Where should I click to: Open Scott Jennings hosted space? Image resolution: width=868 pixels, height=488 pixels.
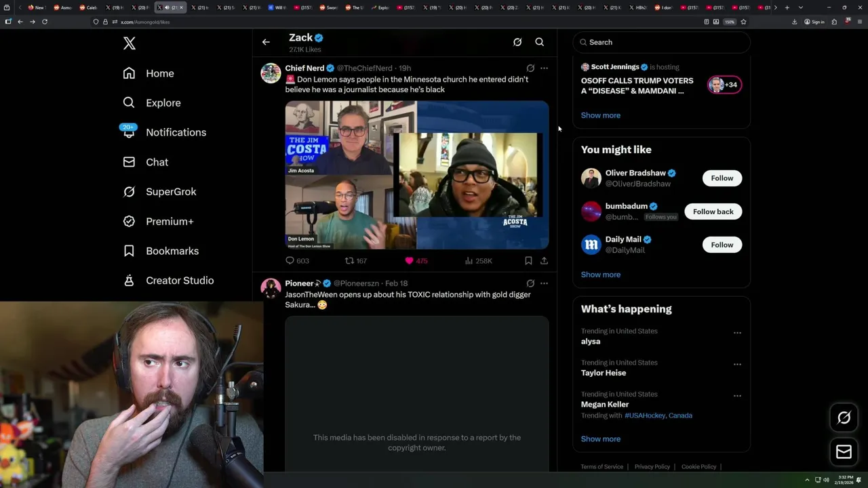[x=661, y=79]
